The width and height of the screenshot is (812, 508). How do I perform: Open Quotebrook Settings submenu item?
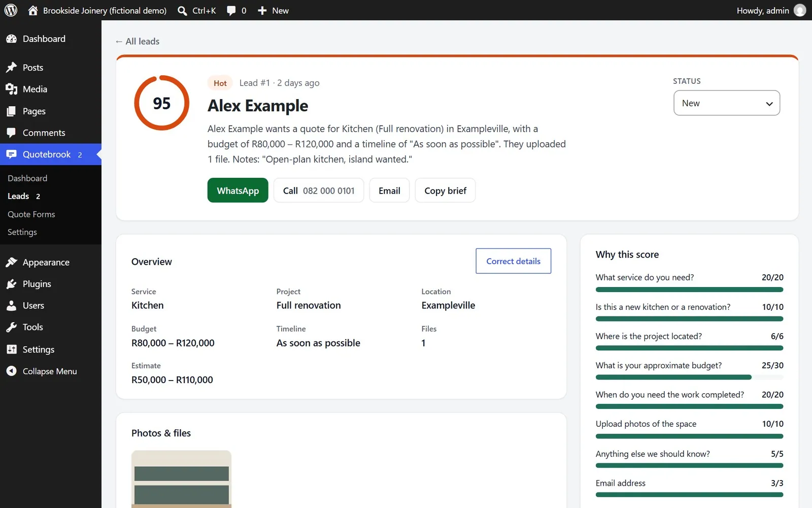[x=22, y=232]
